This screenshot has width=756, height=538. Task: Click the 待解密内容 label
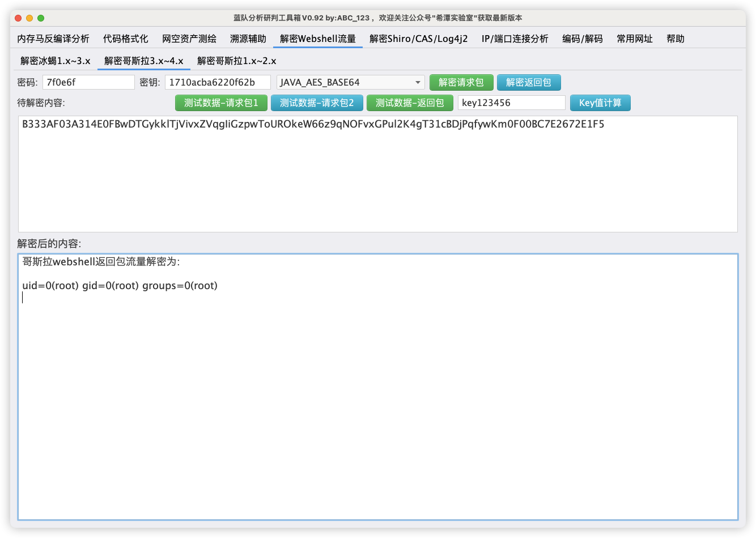click(41, 103)
